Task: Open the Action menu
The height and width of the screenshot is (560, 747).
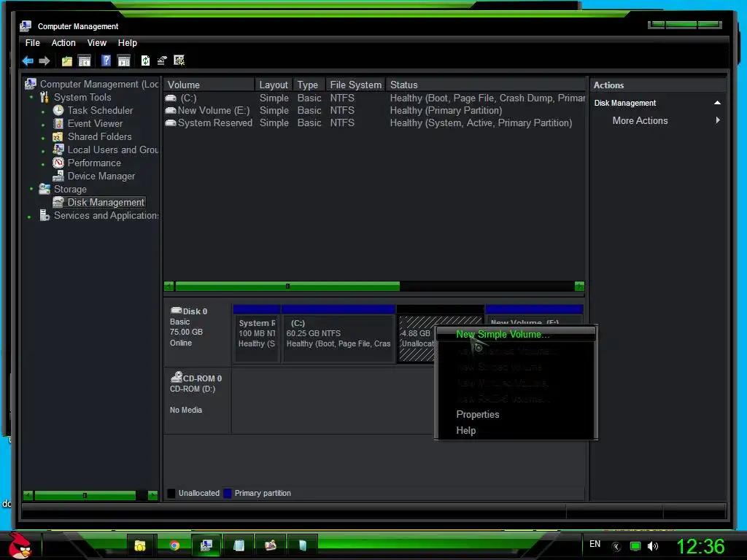Action: pyautogui.click(x=63, y=43)
